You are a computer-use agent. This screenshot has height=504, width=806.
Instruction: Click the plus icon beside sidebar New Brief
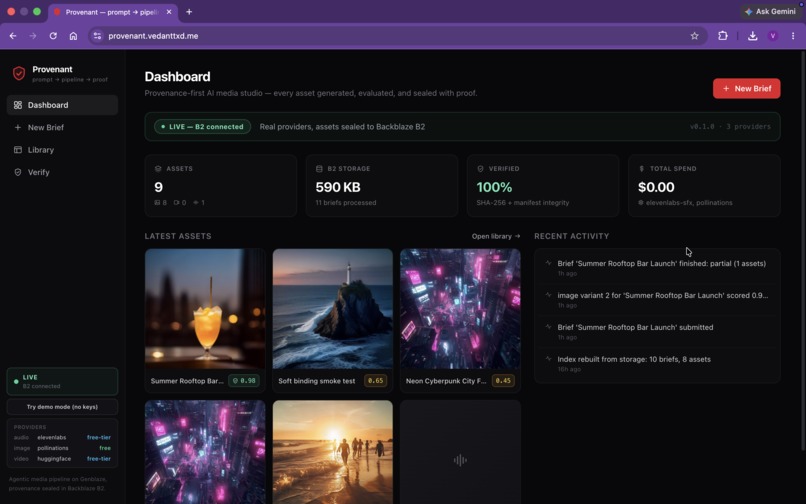tap(18, 128)
